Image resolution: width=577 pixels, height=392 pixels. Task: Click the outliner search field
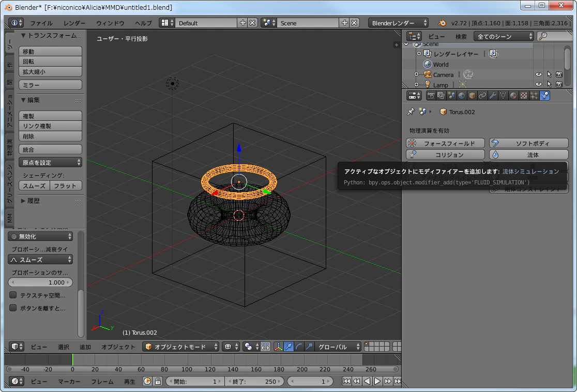point(555,36)
